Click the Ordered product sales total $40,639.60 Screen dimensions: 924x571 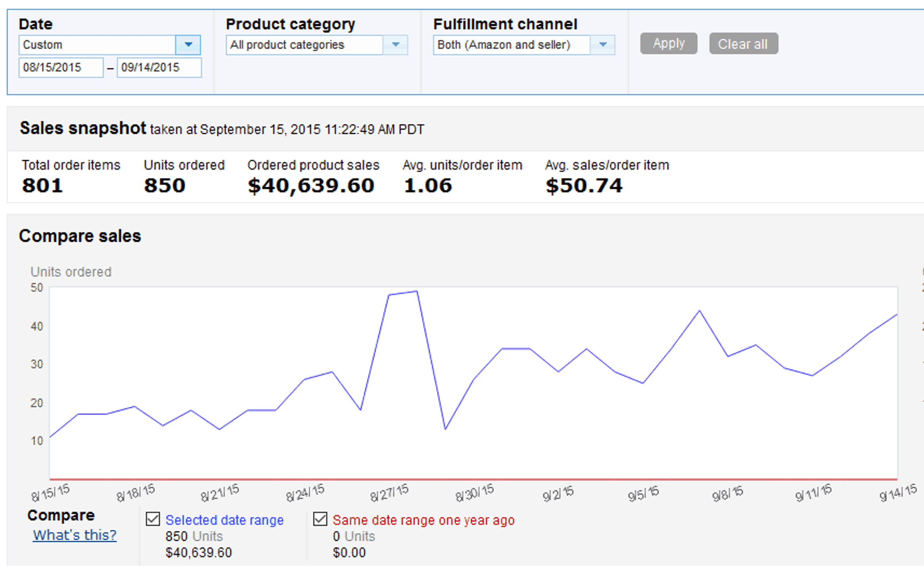click(x=311, y=186)
